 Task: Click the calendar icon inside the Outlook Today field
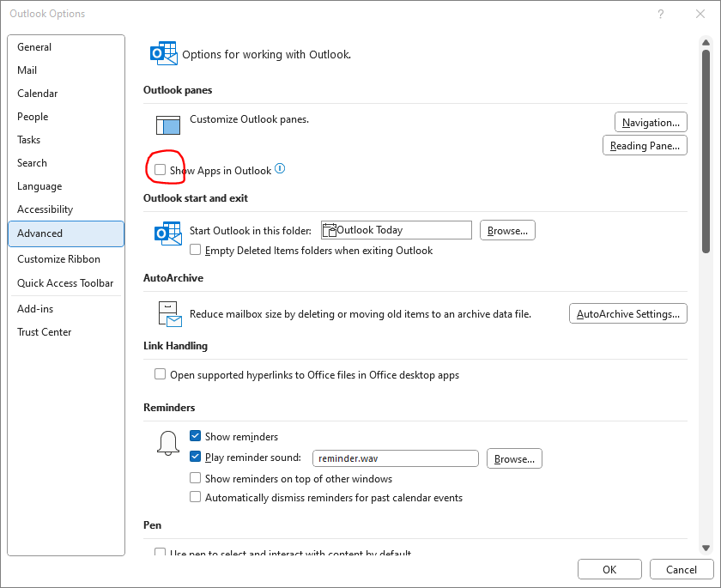click(x=330, y=230)
